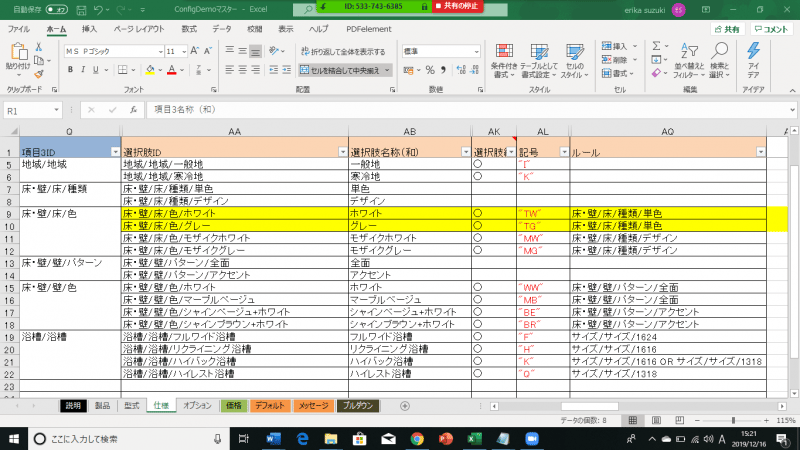This screenshot has height=450, width=800.
Task: Click the Underline formatting icon
Action: coord(95,70)
